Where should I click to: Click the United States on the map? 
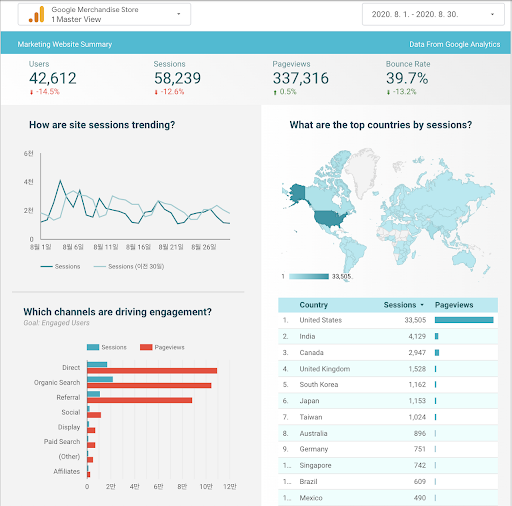[x=330, y=218]
